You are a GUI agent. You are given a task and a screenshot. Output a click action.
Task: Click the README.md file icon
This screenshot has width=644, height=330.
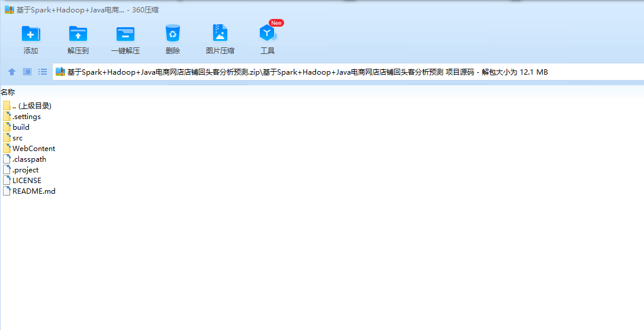pyautogui.click(x=7, y=191)
